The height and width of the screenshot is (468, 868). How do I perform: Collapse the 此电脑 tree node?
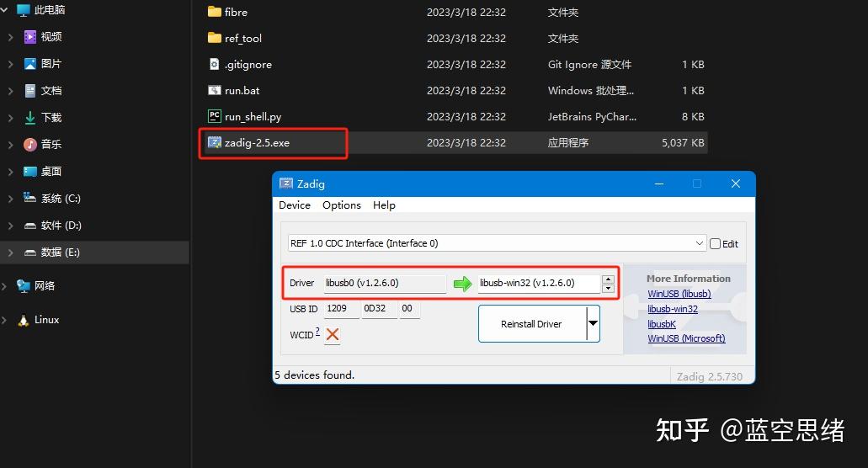click(4, 10)
